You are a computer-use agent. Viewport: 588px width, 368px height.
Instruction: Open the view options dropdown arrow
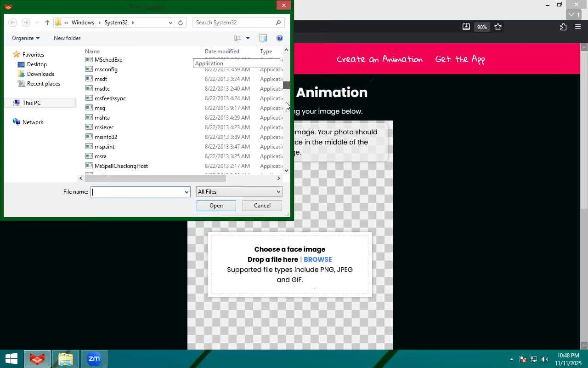click(248, 38)
